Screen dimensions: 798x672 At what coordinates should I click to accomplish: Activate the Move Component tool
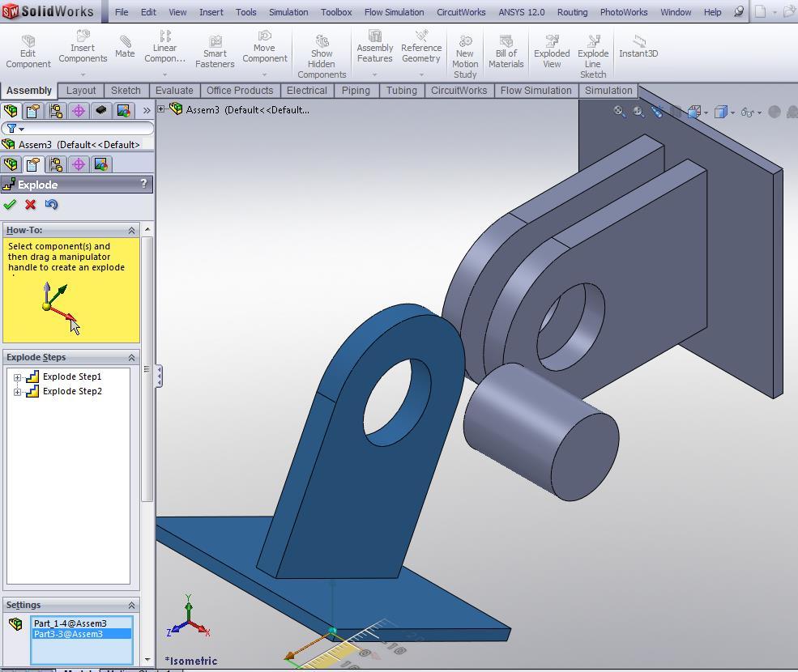point(265,46)
